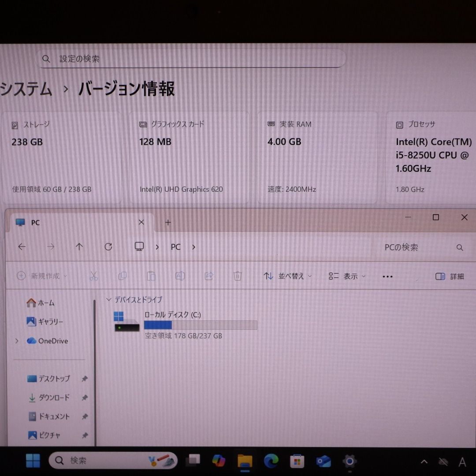The image size is (476, 476).
Task: Open Microsoft Store from the taskbar
Action: point(297,461)
